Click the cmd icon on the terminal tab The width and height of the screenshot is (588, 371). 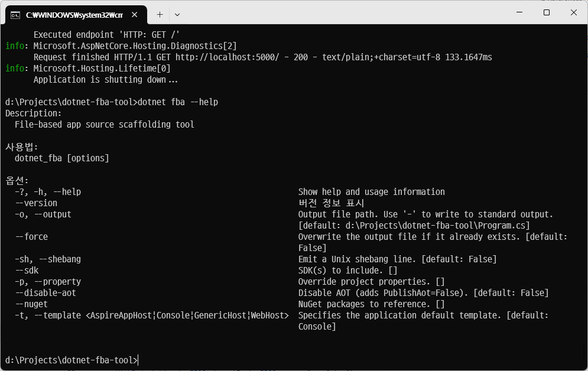pyautogui.click(x=15, y=14)
